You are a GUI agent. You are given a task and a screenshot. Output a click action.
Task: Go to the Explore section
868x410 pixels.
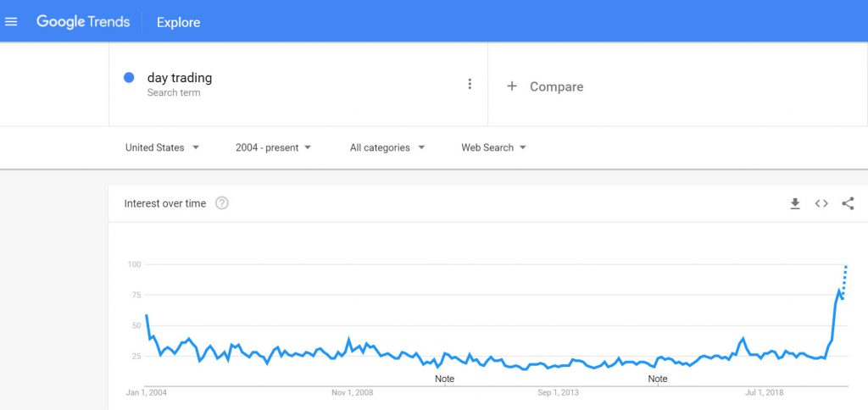(x=178, y=23)
